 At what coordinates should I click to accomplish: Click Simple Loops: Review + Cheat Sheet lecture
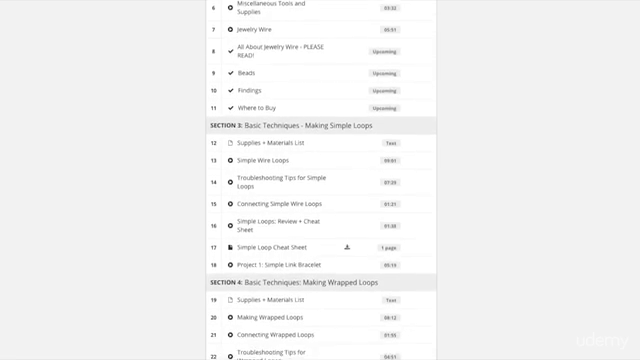[278, 226]
